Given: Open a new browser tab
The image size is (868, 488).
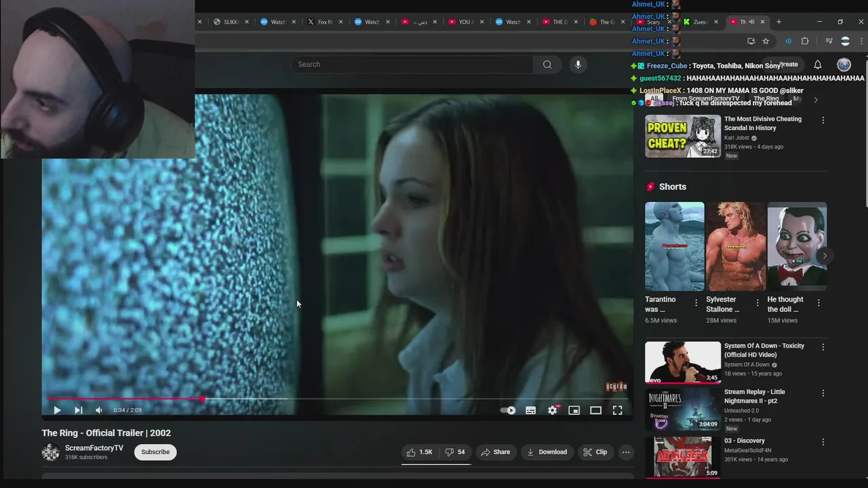Looking at the screenshot, I should click(x=778, y=22).
